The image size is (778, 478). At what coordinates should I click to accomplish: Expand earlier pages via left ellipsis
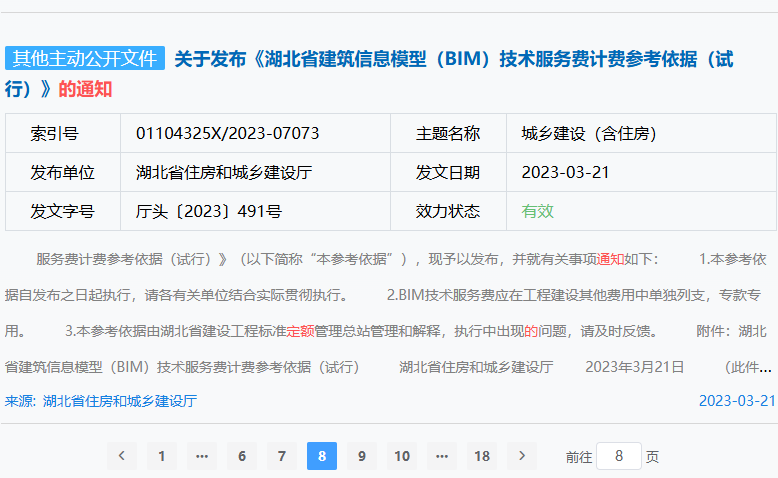click(x=201, y=456)
